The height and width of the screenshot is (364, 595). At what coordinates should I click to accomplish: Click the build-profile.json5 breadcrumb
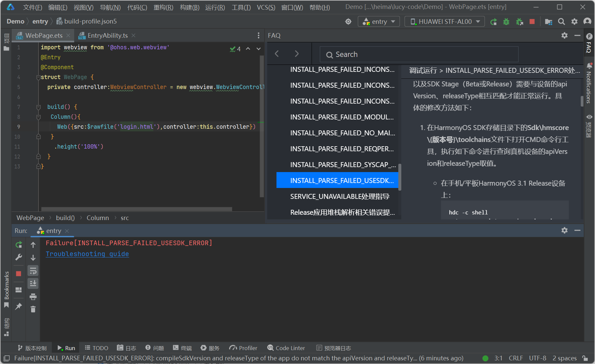87,22
